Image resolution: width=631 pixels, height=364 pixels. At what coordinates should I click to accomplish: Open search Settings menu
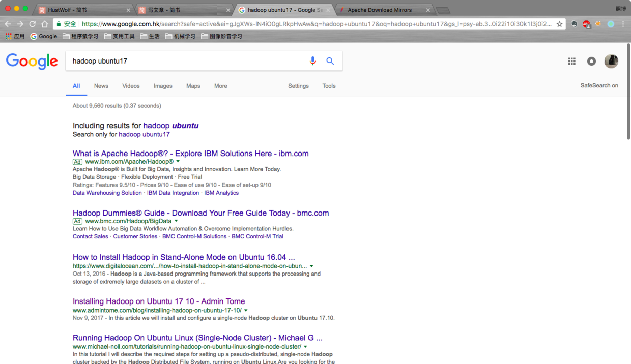tap(298, 86)
